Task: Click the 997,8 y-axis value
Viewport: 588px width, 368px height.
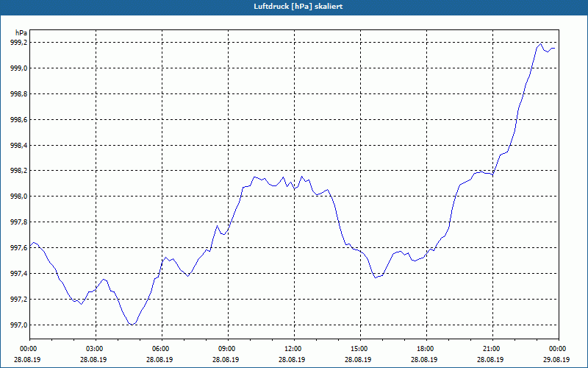Action: coord(18,222)
